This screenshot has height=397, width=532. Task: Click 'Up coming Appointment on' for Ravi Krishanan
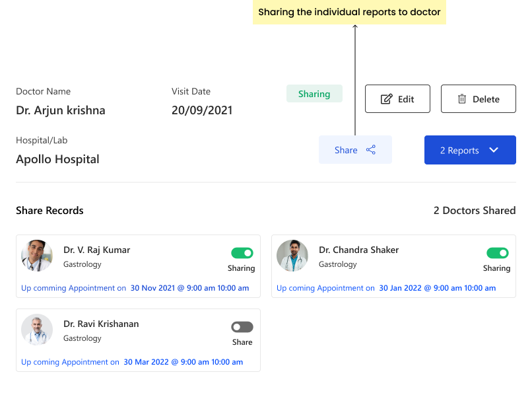click(x=70, y=362)
